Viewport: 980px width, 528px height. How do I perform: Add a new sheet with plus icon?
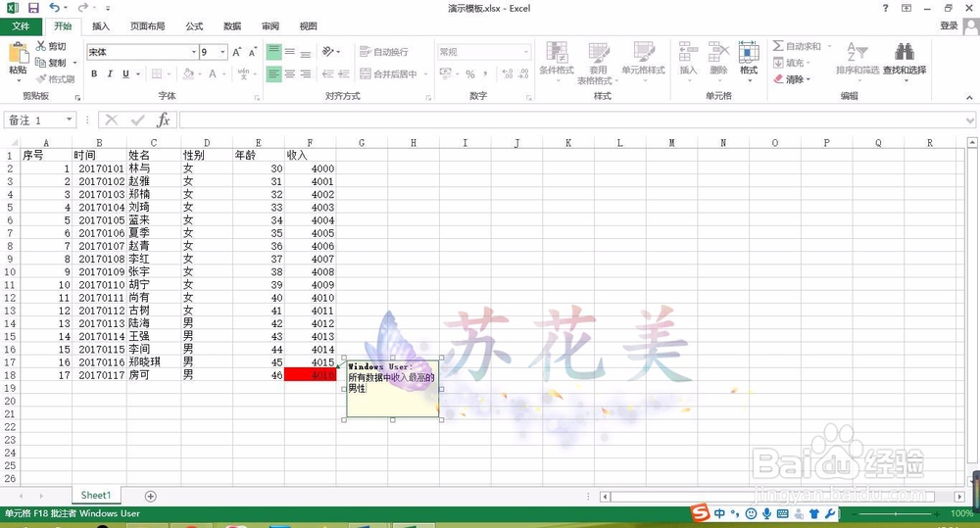[151, 496]
